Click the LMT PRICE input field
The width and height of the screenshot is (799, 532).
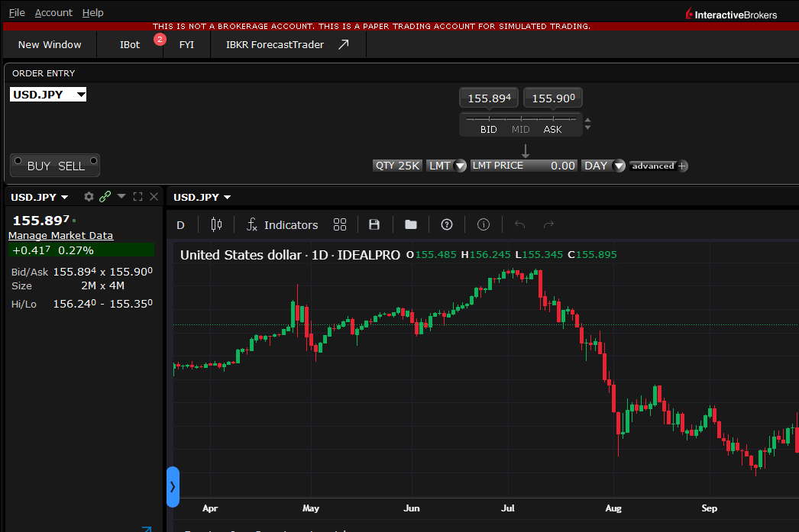click(x=524, y=166)
